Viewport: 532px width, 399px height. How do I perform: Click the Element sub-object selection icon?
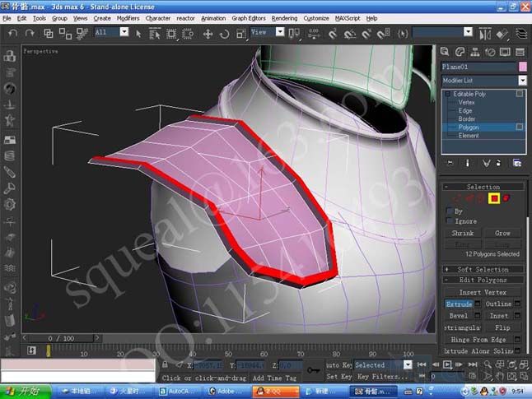[x=506, y=198]
